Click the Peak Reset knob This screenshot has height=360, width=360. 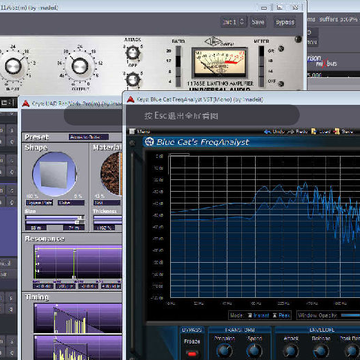tap(351, 351)
